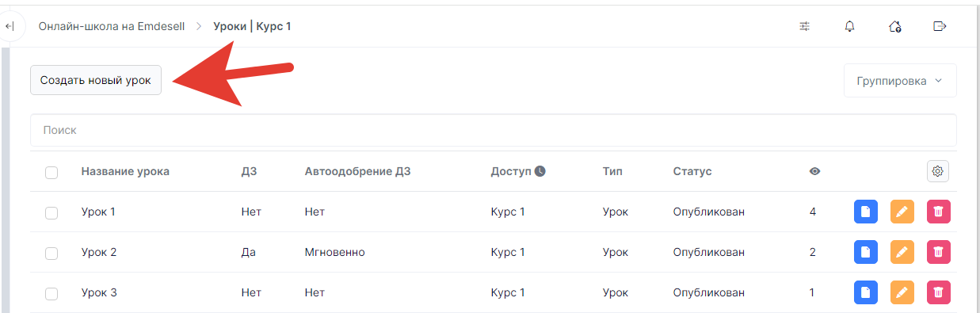
Task: Click the clock icon next to Доступ
Action: (540, 171)
